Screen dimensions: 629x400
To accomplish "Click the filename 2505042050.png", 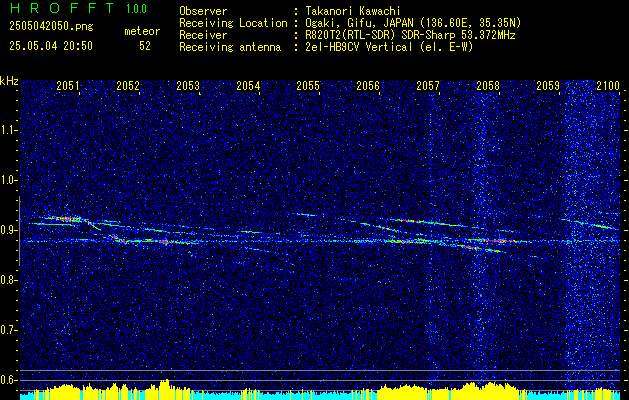I will [51, 26].
